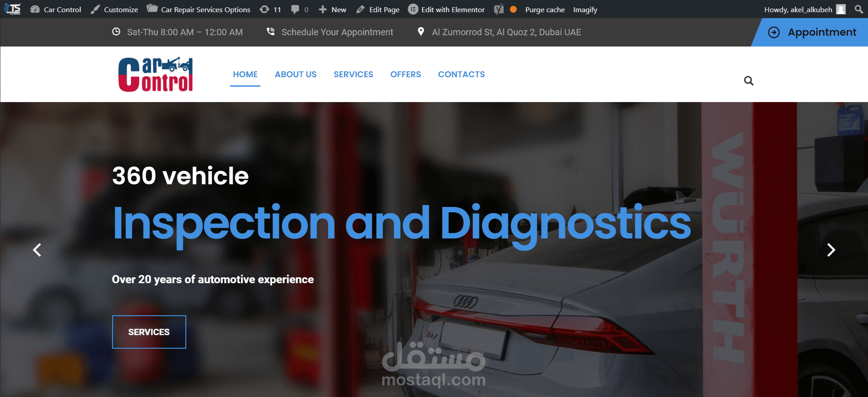Click the Car Control site logo

(x=156, y=75)
